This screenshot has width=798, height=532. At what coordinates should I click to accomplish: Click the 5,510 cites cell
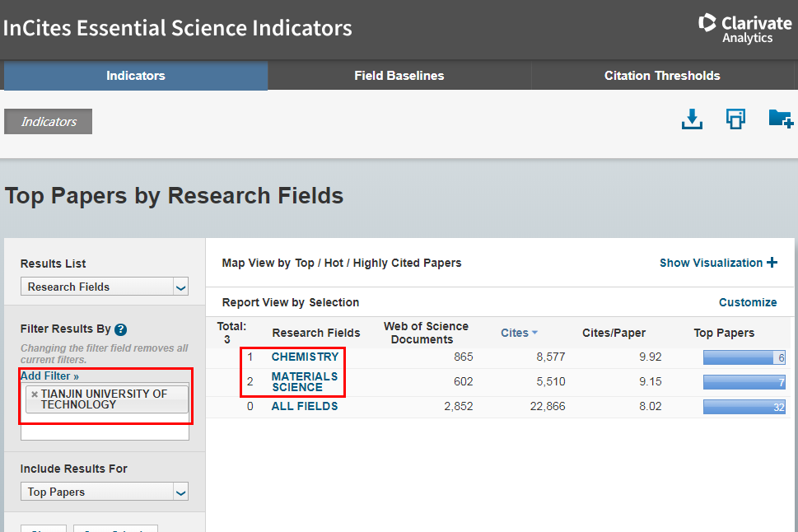pyautogui.click(x=551, y=381)
